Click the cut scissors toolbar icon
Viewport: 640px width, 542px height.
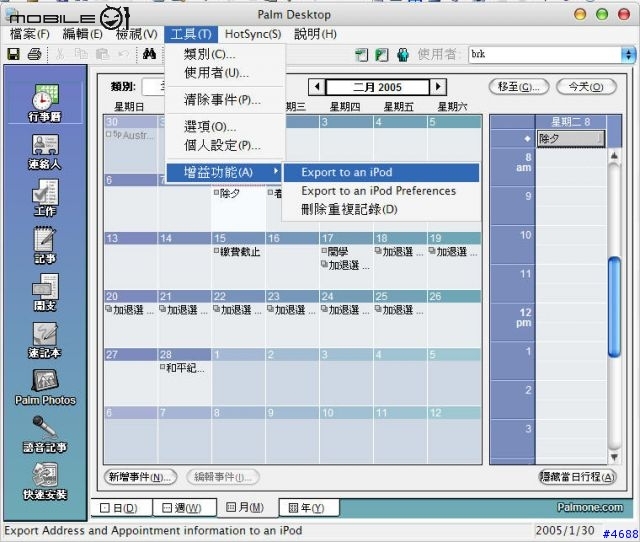[x=60, y=54]
